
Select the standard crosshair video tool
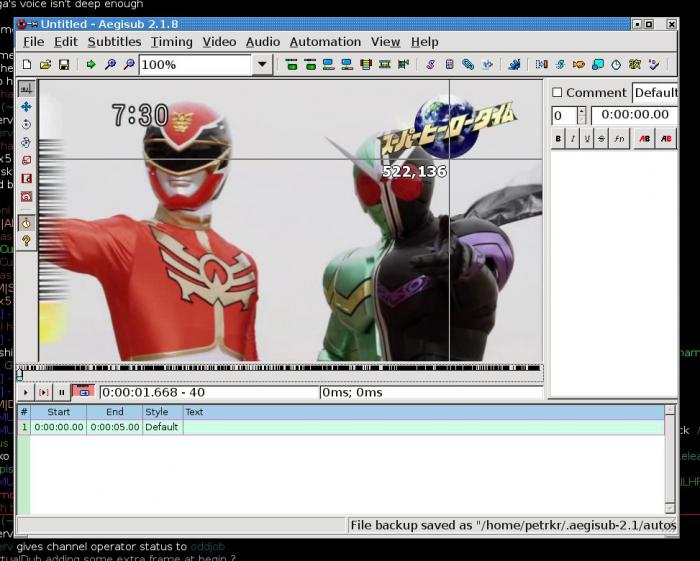26,88
